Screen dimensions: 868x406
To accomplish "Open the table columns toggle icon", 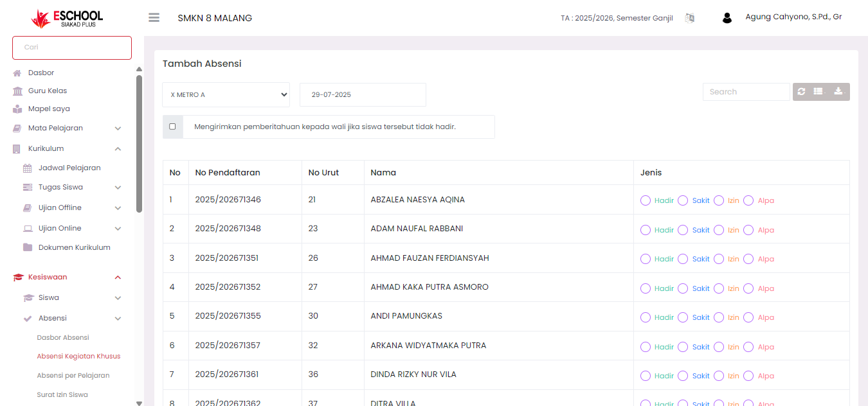I will (818, 92).
